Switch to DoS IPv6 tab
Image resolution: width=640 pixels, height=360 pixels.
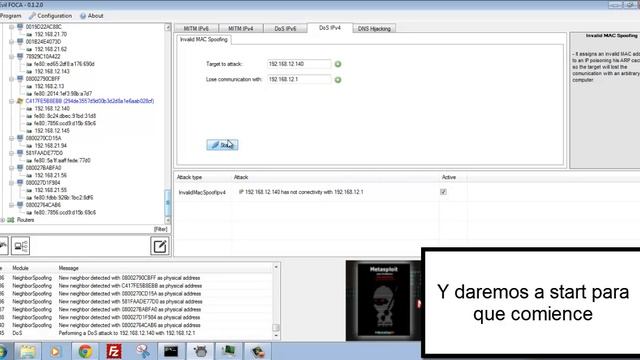285,29
